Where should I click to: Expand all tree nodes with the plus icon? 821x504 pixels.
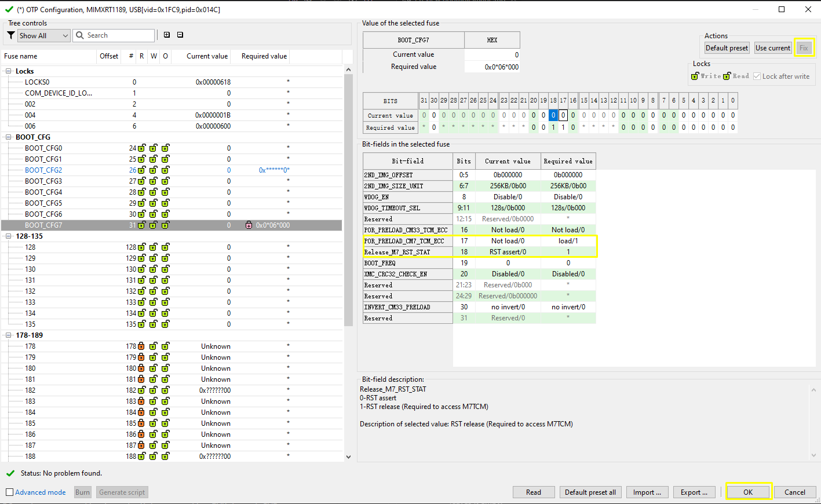tap(167, 35)
